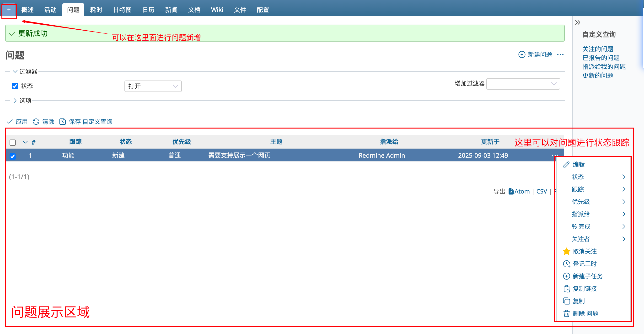Click the clock icon for 登记工时
The width and height of the screenshot is (644, 334).
pyautogui.click(x=566, y=264)
